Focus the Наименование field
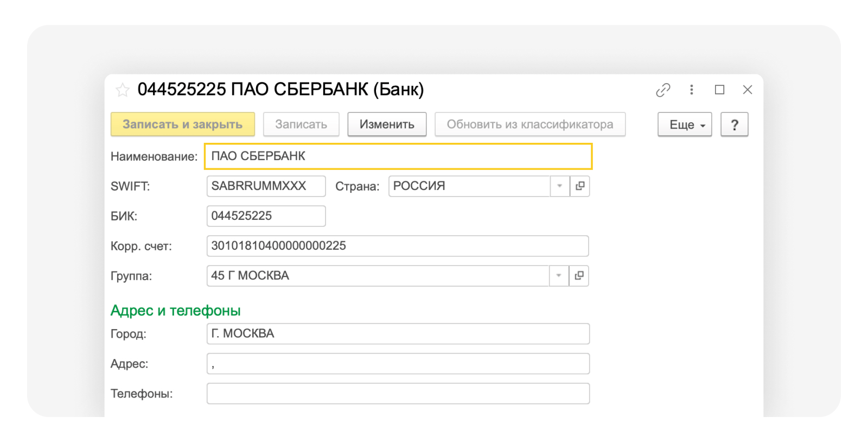This screenshot has width=868, height=442. [x=398, y=156]
